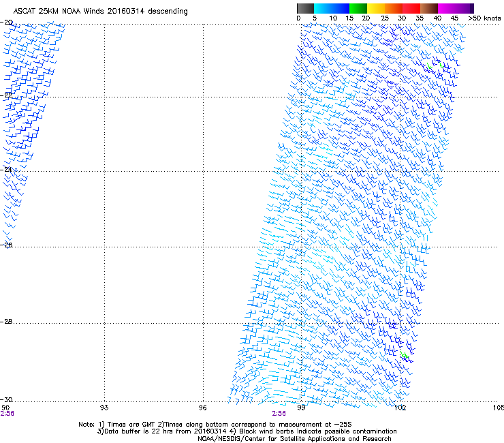The height and width of the screenshot is (443, 504).
Task: Click the magenta-purple 40+ knots legend segment
Action: pos(456,8)
